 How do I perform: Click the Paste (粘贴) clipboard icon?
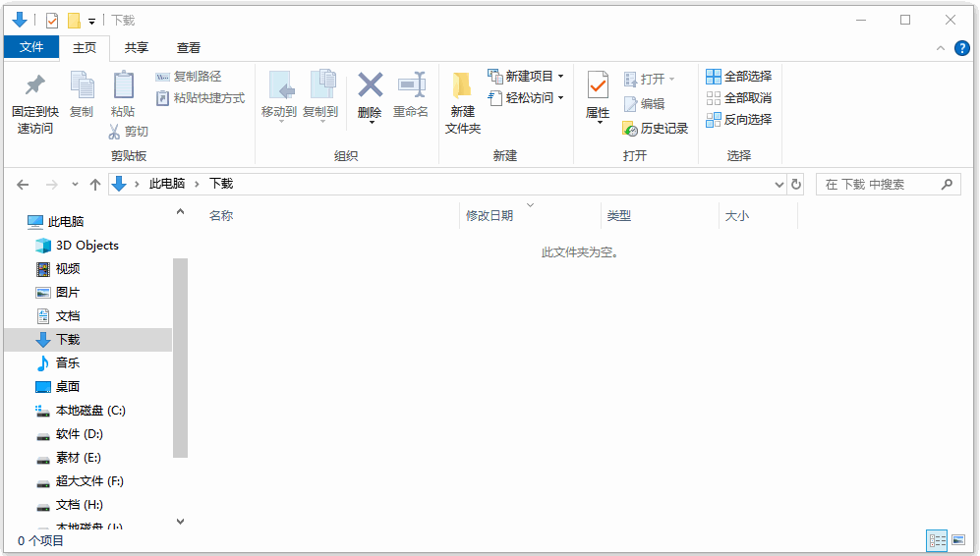click(123, 84)
